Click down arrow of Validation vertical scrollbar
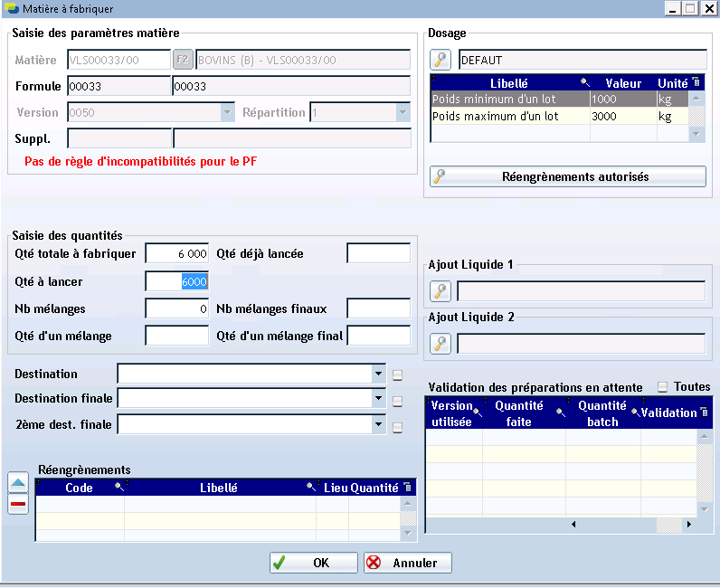Image resolution: width=720 pixels, height=588 pixels. click(x=705, y=509)
